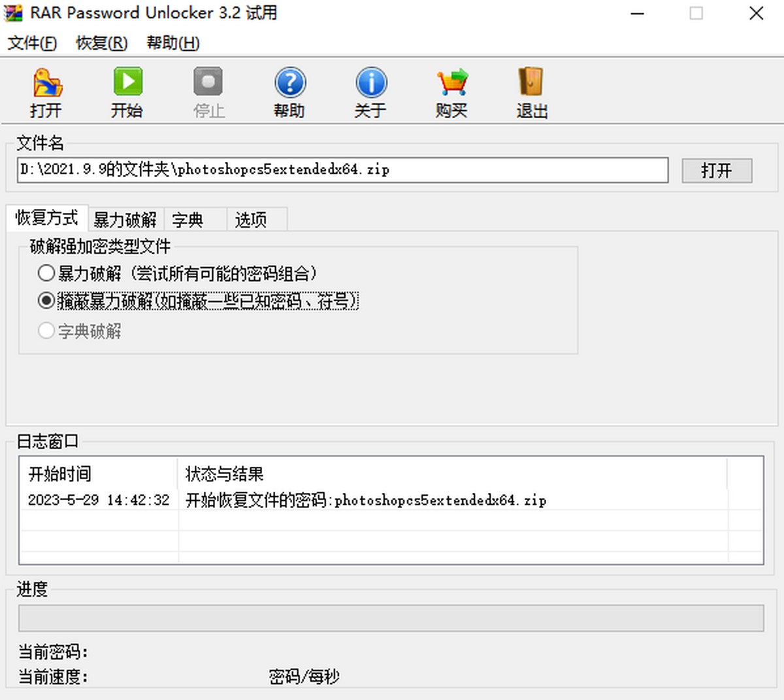Start recovery with the 开始 play icon
The width and height of the screenshot is (784, 700).
(127, 82)
